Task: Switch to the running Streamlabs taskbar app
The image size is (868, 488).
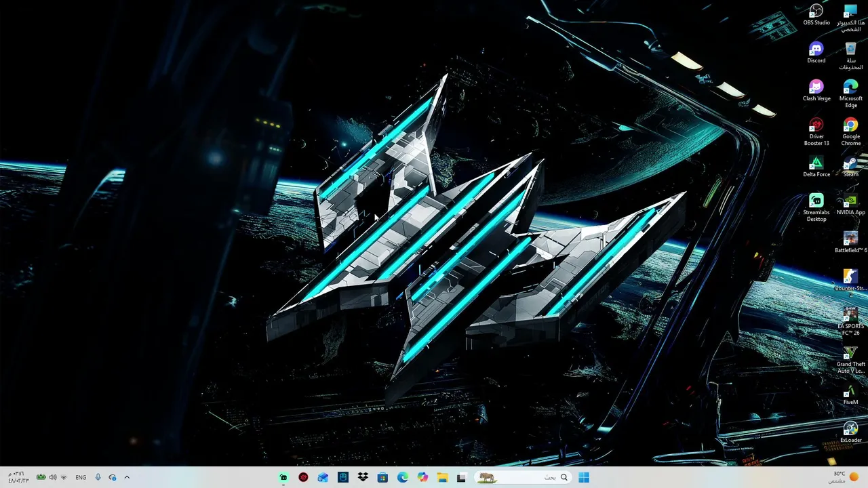Action: point(283,477)
